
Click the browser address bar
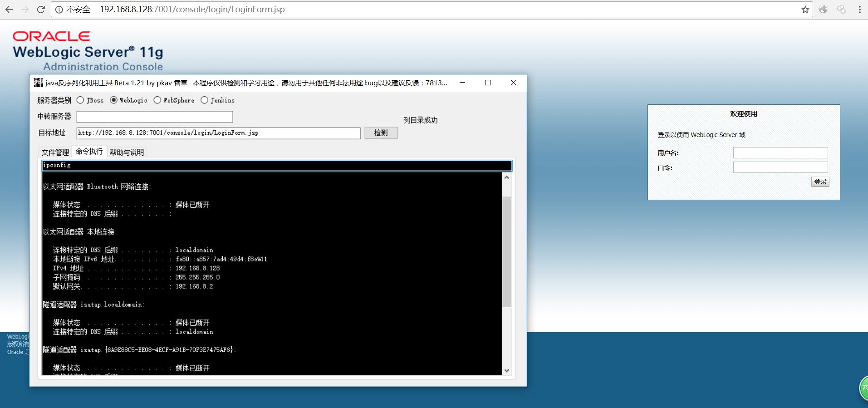click(x=431, y=10)
